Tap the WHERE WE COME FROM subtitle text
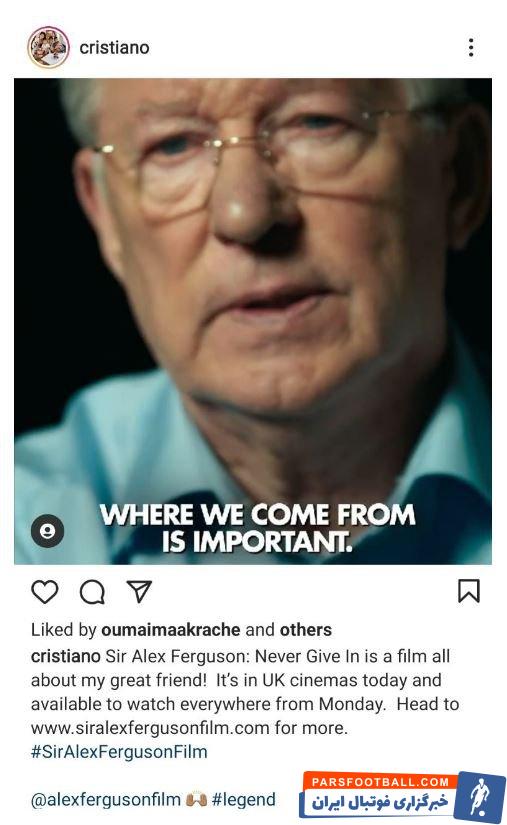507x825 pixels. tap(257, 515)
